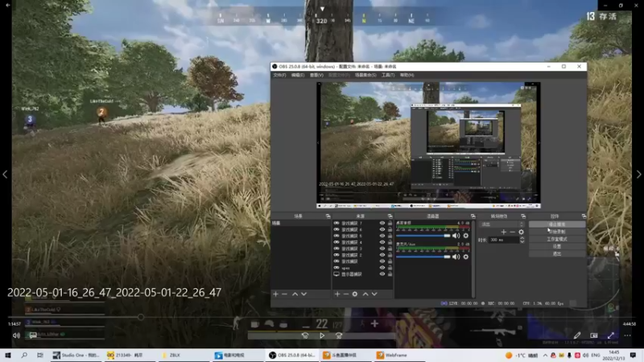Go to next item with right arrow
Image resolution: width=644 pixels, height=362 pixels.
638,175
